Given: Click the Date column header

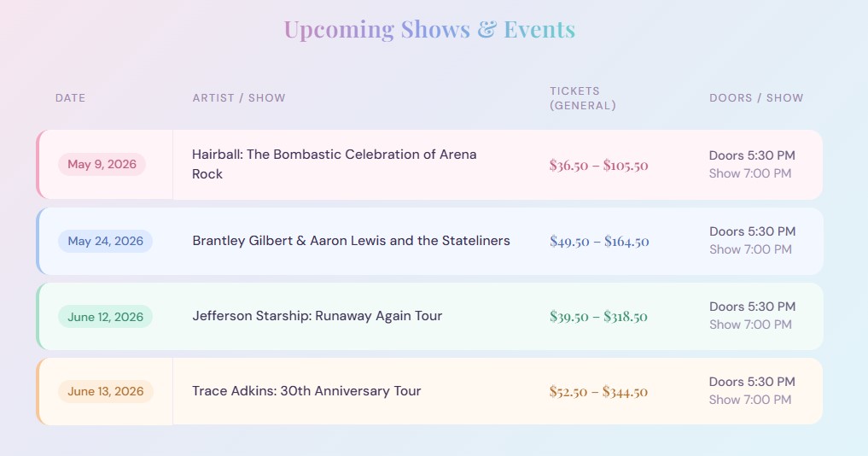Looking at the screenshot, I should [71, 98].
